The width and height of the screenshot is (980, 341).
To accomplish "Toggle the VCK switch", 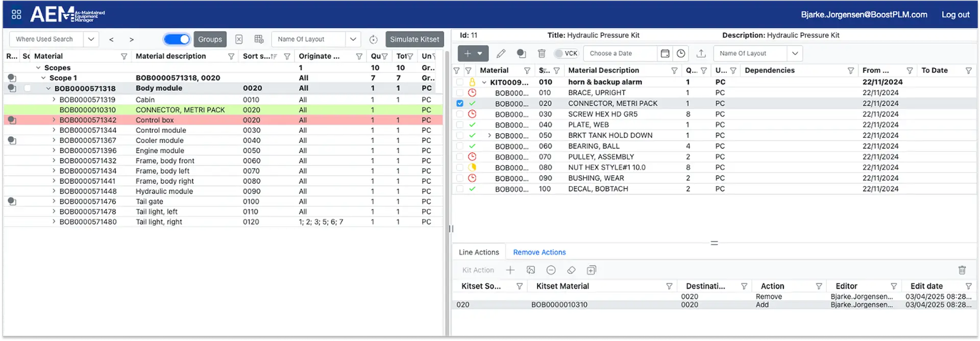I will (x=560, y=54).
